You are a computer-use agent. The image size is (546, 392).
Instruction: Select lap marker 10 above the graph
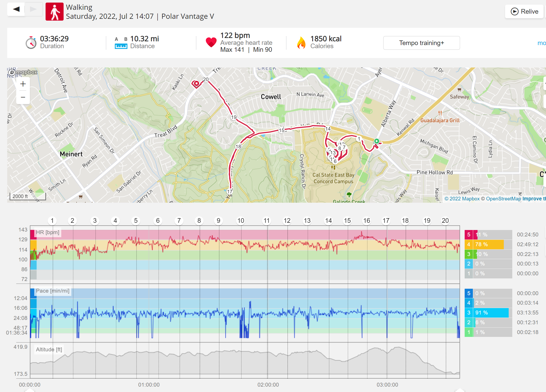tap(241, 221)
